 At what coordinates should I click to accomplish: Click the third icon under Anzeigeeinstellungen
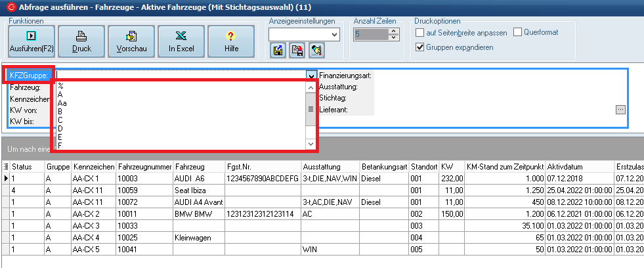click(316, 50)
